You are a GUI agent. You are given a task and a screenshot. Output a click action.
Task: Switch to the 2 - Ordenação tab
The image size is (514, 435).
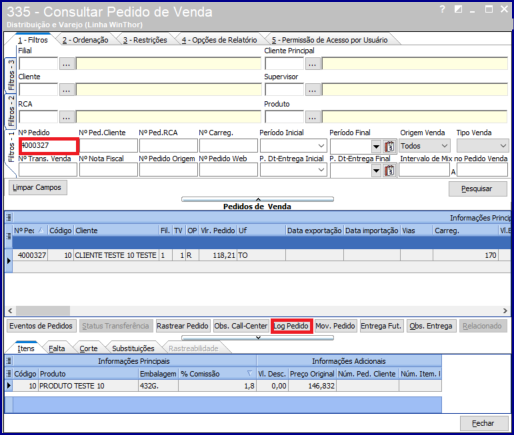point(86,40)
